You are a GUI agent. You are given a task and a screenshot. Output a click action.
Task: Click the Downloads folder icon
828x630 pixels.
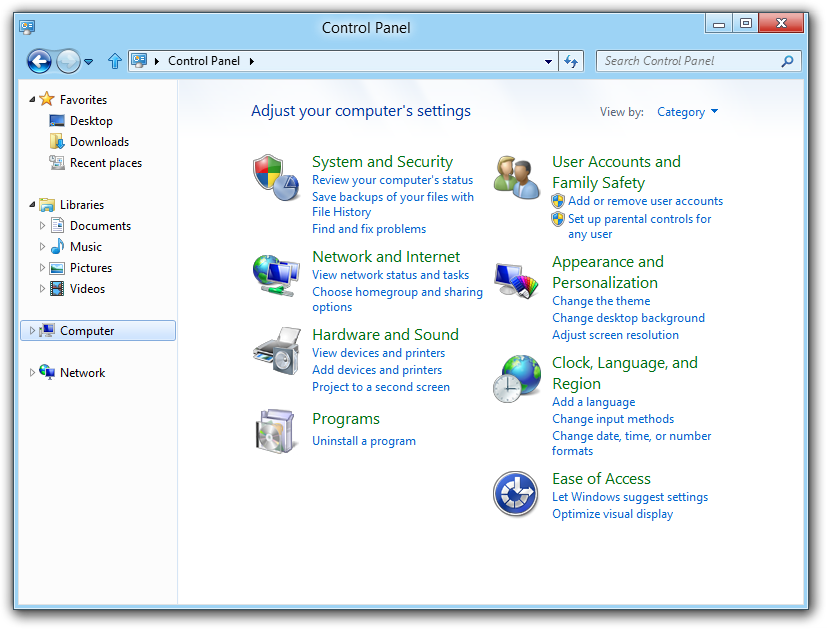coord(57,141)
